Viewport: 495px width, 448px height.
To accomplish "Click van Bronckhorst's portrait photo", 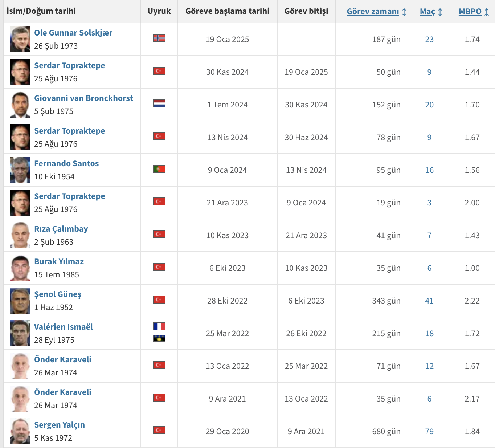I will (20, 105).
